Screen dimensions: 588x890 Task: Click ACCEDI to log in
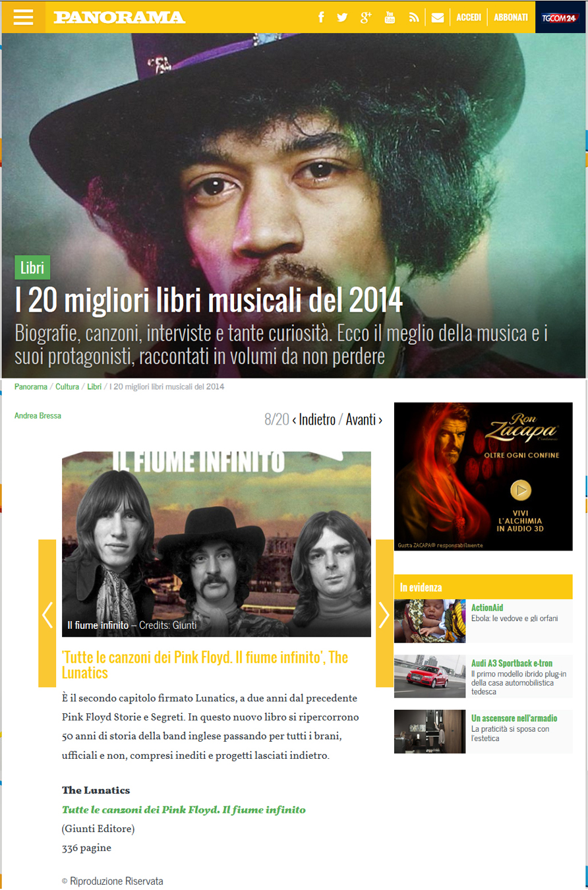pyautogui.click(x=469, y=18)
